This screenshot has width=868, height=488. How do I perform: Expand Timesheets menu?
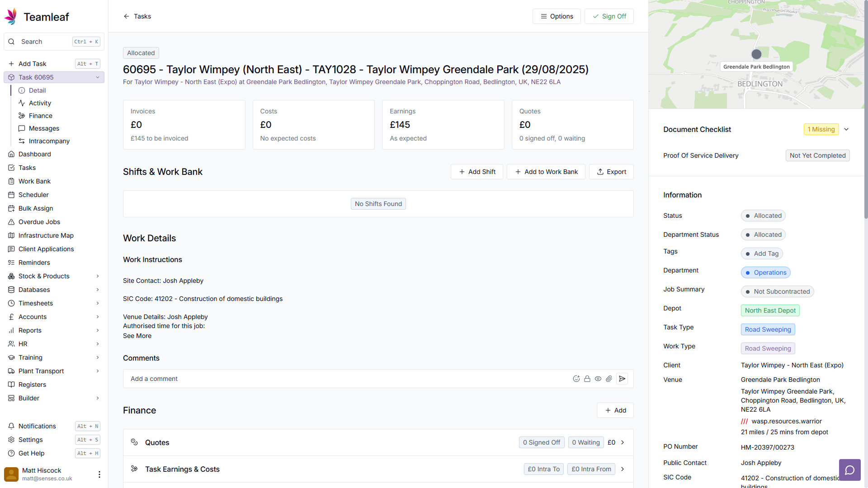98,303
